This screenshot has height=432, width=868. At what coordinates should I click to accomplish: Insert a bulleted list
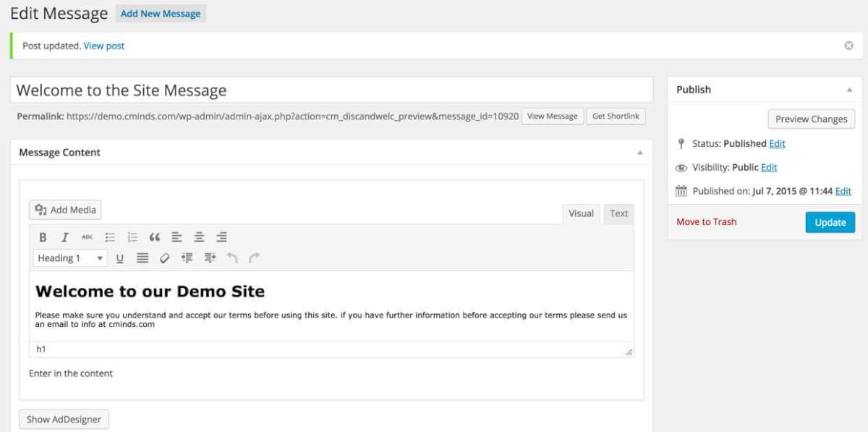pos(110,237)
